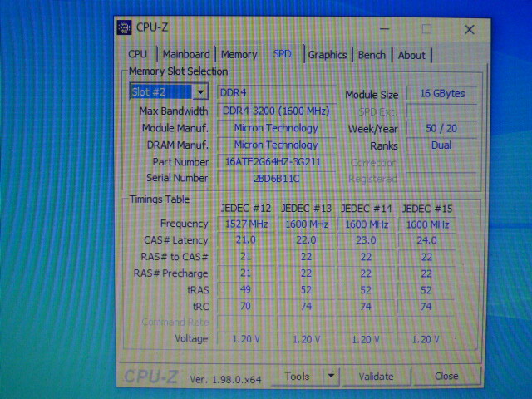This screenshot has width=532, height=399.
Task: Click the JEDEC #12 1.20 V voltage cell
Action: pos(246,339)
